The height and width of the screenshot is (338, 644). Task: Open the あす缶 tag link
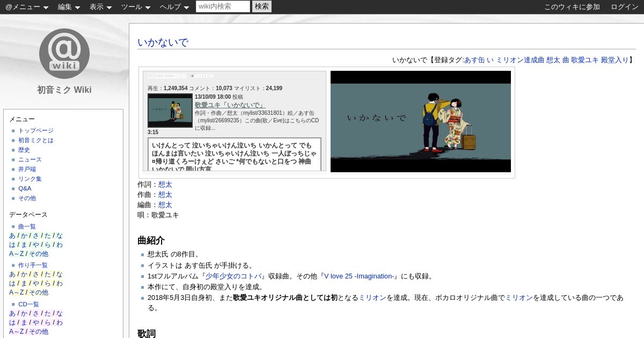point(474,60)
